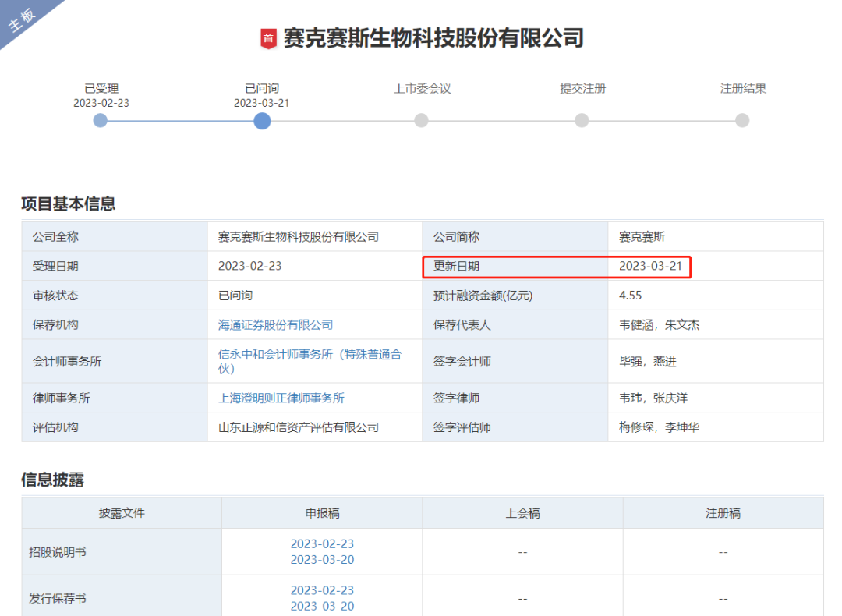Click the 信息披露 section heading
The height and width of the screenshot is (616, 842).
(x=53, y=480)
